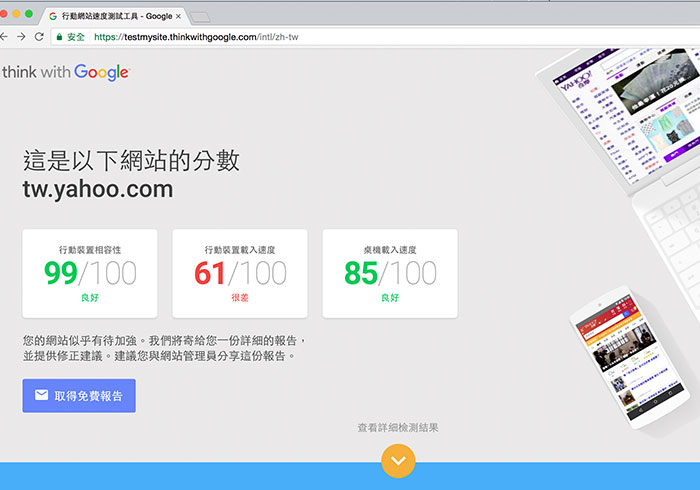Click the Google favicon on the tab

coord(53,16)
